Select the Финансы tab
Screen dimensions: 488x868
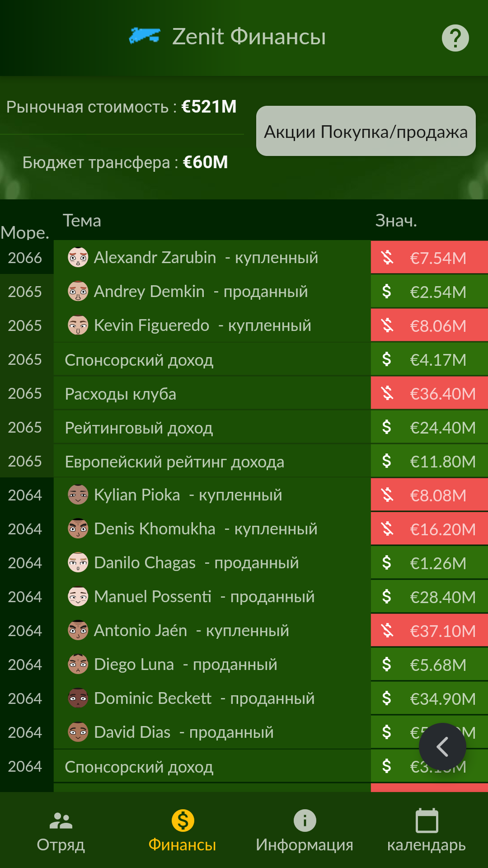tap(183, 832)
